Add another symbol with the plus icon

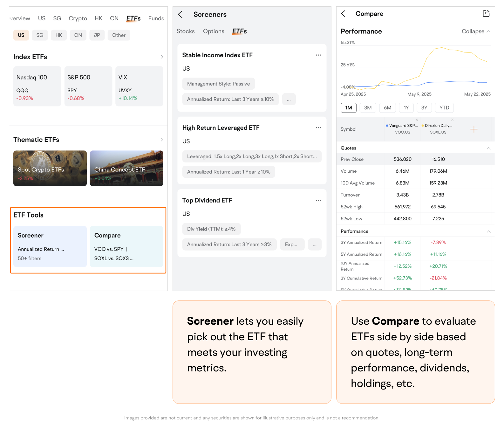473,129
